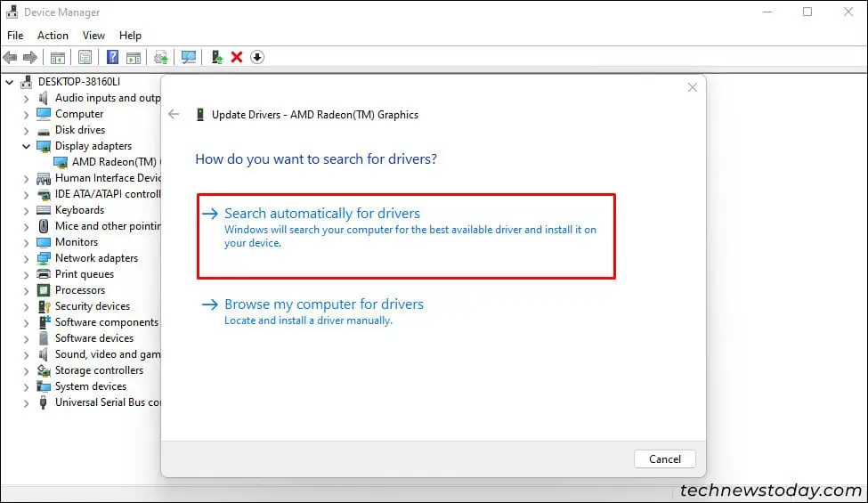Screen dimensions: 868x503
Task: Click Universal Serial Bus plug icon
Action: point(44,402)
